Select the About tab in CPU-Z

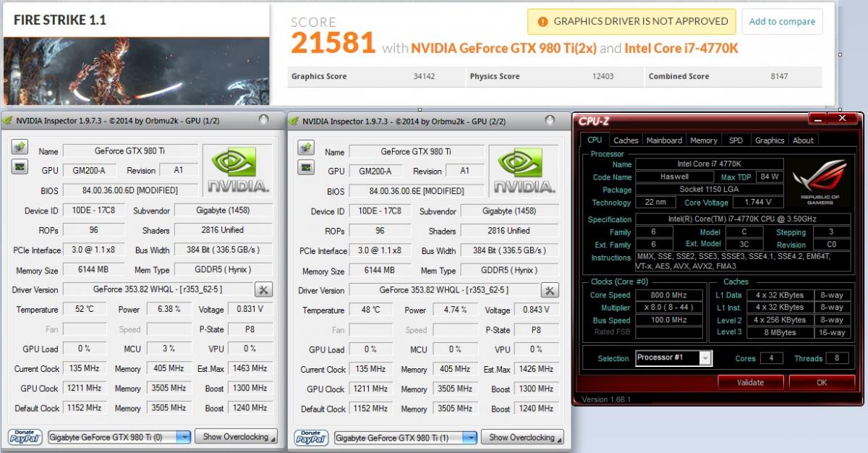803,140
